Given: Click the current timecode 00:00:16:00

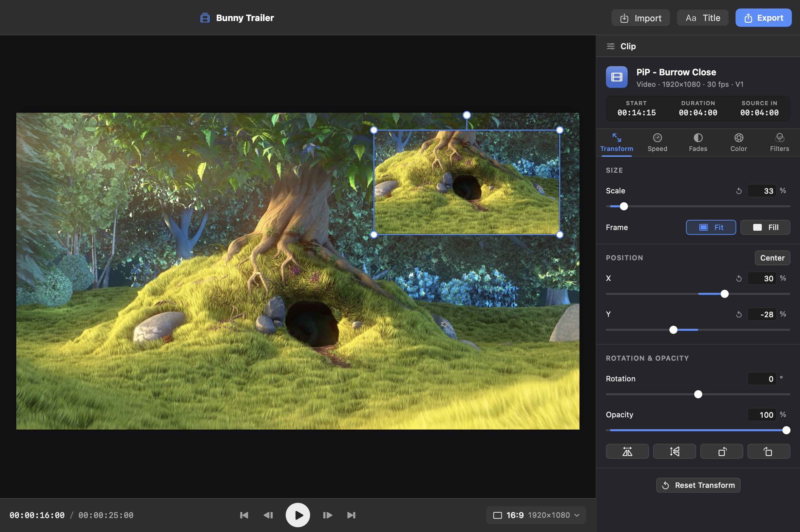Looking at the screenshot, I should tap(37, 515).
